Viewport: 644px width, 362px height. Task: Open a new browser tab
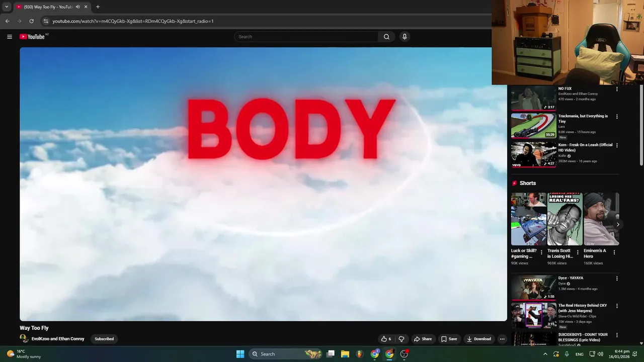pyautogui.click(x=98, y=7)
